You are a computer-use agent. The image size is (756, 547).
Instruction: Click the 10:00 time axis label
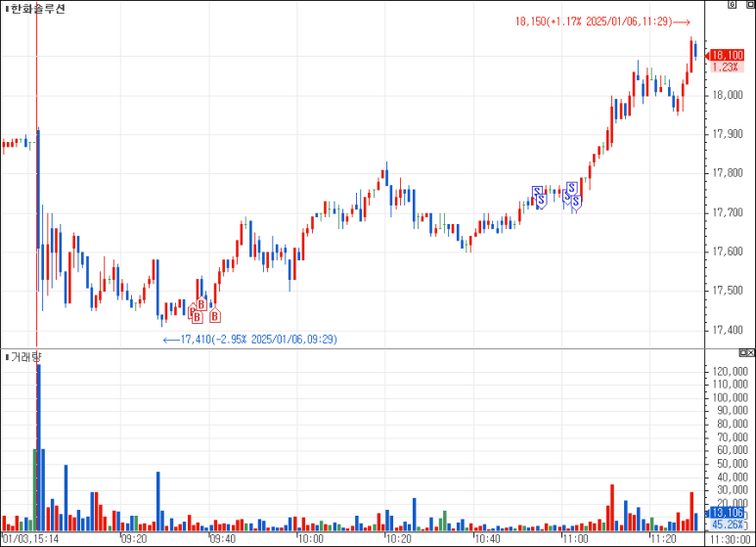pos(311,539)
